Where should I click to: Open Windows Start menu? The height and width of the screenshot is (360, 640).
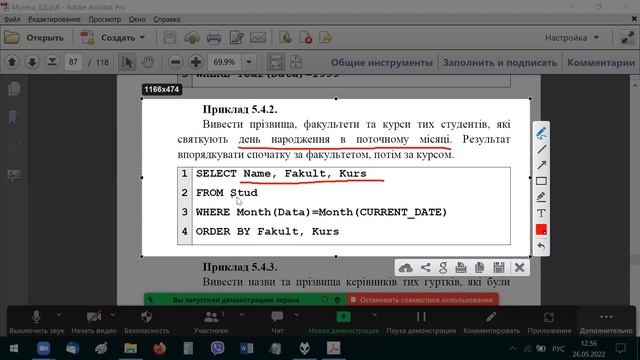(x=13, y=349)
